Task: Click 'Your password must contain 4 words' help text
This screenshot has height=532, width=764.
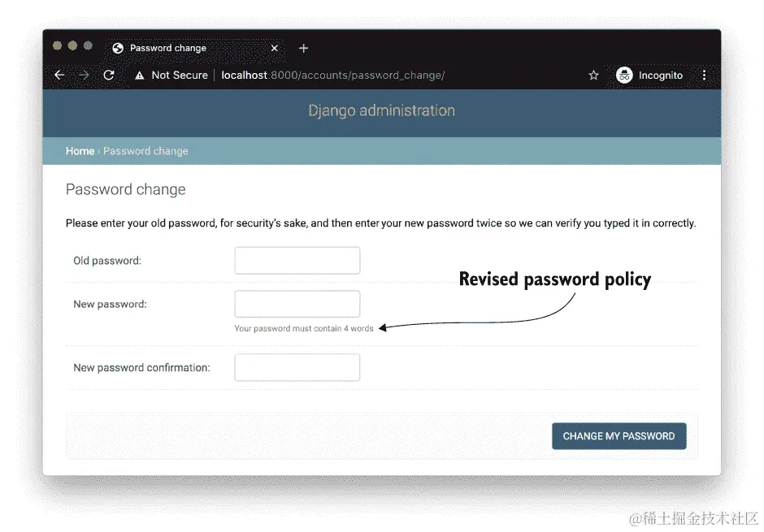Action: pyautogui.click(x=303, y=329)
